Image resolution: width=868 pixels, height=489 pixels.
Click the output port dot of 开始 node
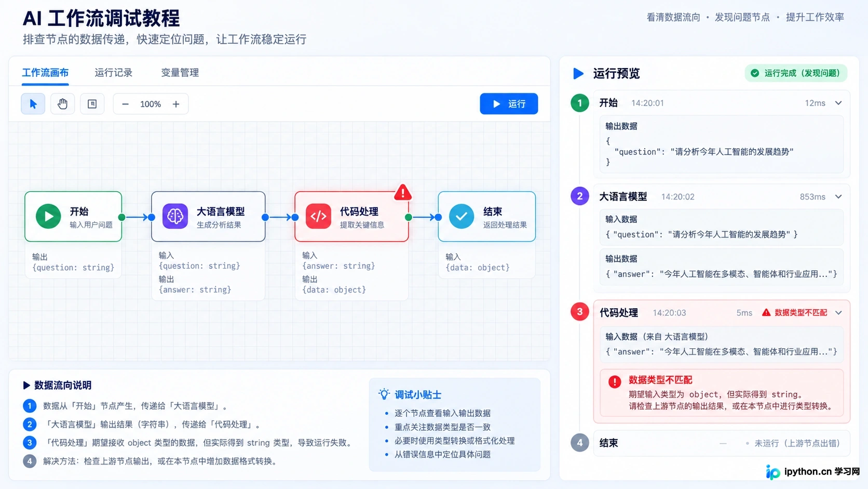tap(121, 217)
